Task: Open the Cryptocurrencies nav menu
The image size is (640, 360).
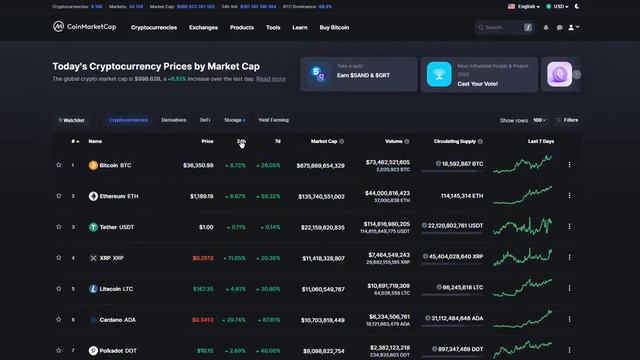Action: [154, 27]
